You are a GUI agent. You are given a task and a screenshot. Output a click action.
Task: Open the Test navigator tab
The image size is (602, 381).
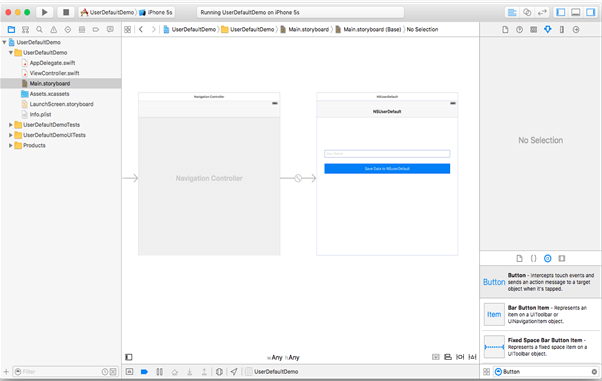68,29
